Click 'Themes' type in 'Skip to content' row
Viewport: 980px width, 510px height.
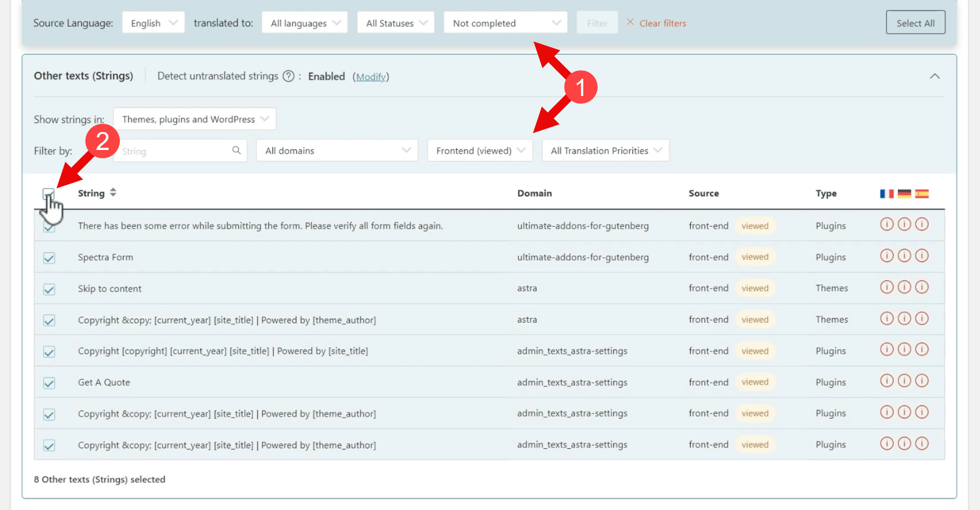point(832,288)
